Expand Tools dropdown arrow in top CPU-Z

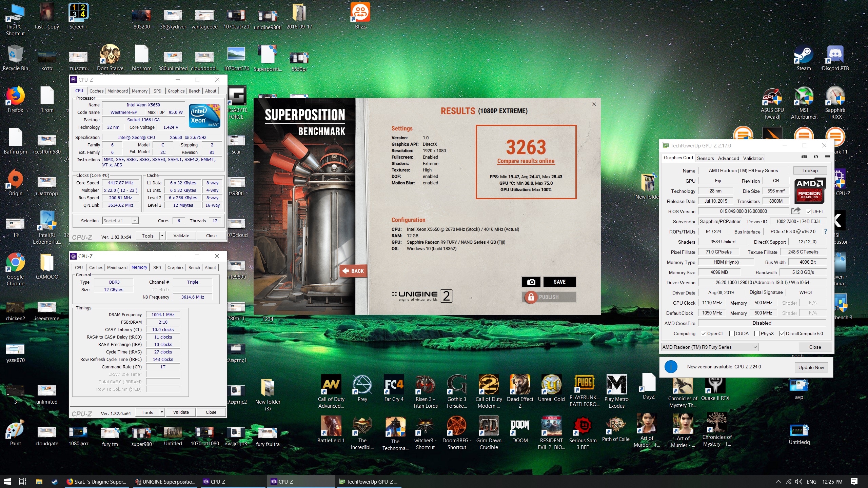pyautogui.click(x=162, y=236)
